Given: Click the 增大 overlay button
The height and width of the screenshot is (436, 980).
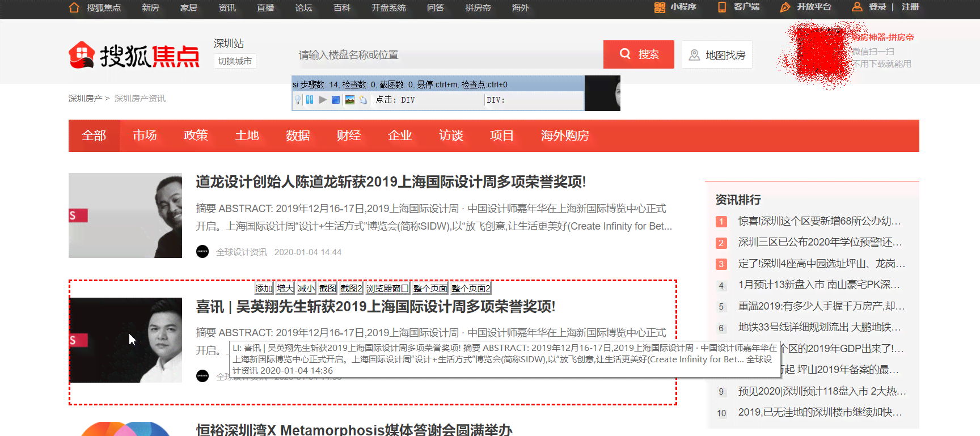Looking at the screenshot, I should click(285, 288).
